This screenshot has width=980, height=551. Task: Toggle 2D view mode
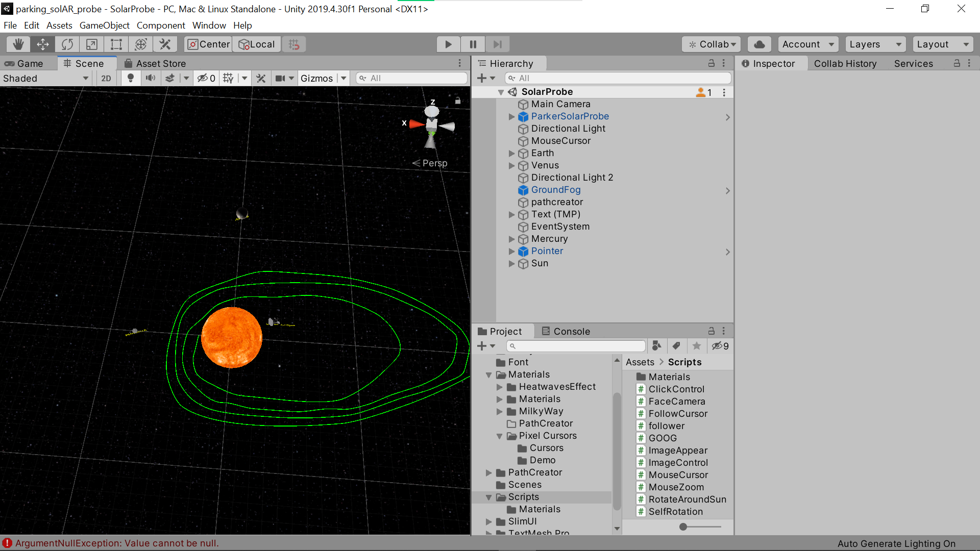point(106,78)
